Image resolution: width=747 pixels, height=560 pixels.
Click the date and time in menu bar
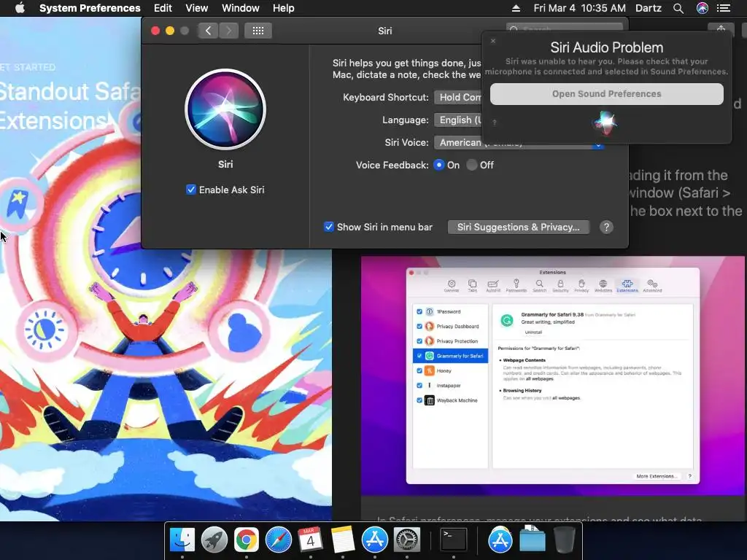pyautogui.click(x=579, y=8)
